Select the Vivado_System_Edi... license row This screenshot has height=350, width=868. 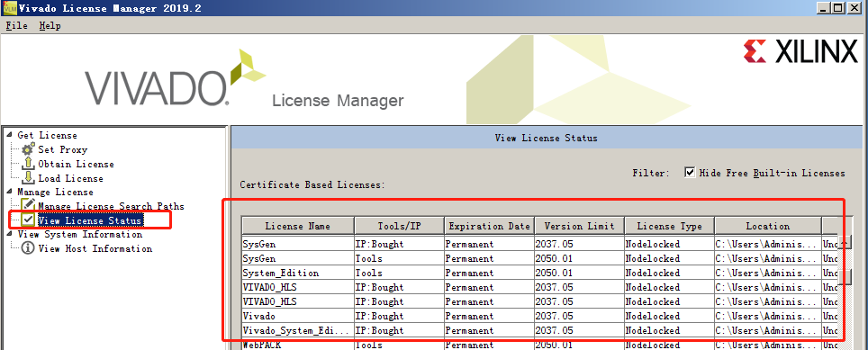pyautogui.click(x=539, y=330)
